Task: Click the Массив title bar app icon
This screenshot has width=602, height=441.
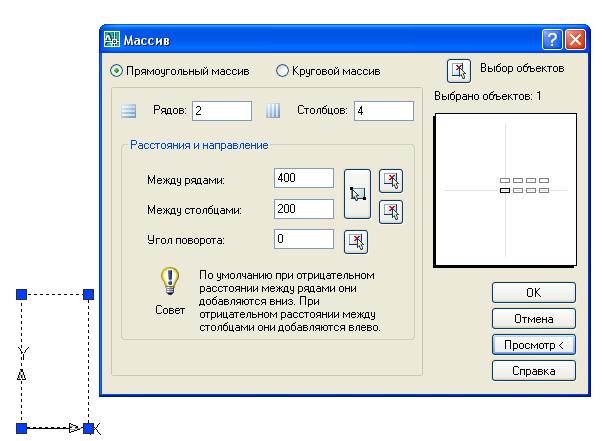Action: coord(112,39)
